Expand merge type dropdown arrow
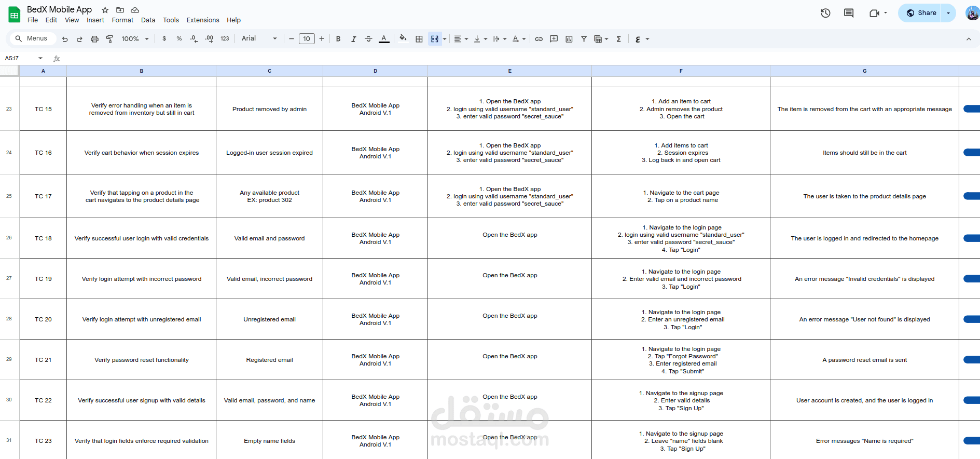 [445, 39]
